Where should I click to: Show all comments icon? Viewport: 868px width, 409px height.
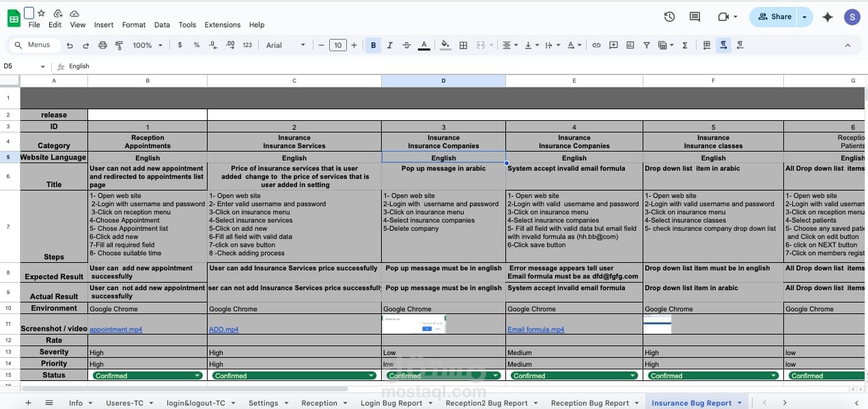tap(695, 17)
